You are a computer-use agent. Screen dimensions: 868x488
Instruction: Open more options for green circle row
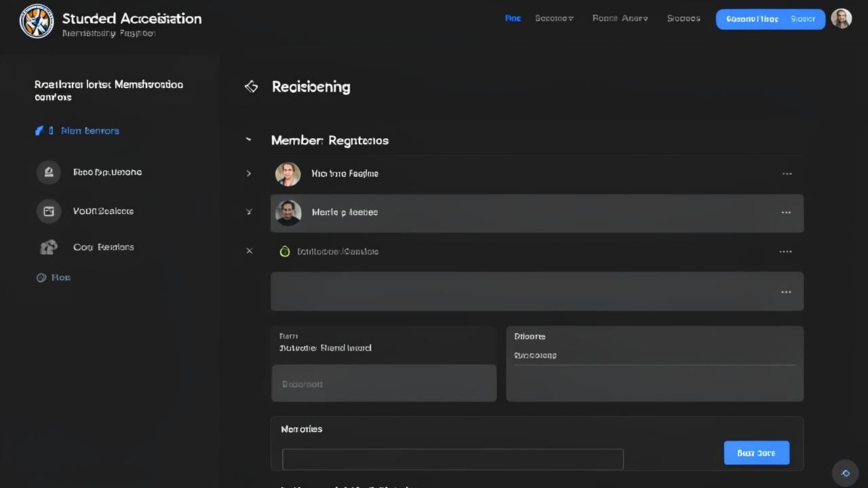pos(785,251)
